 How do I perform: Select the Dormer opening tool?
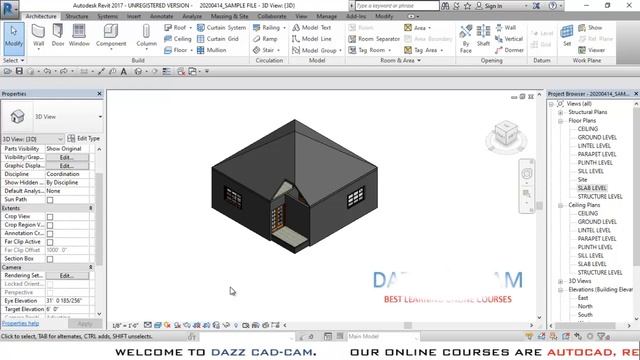pyautogui.click(x=509, y=50)
